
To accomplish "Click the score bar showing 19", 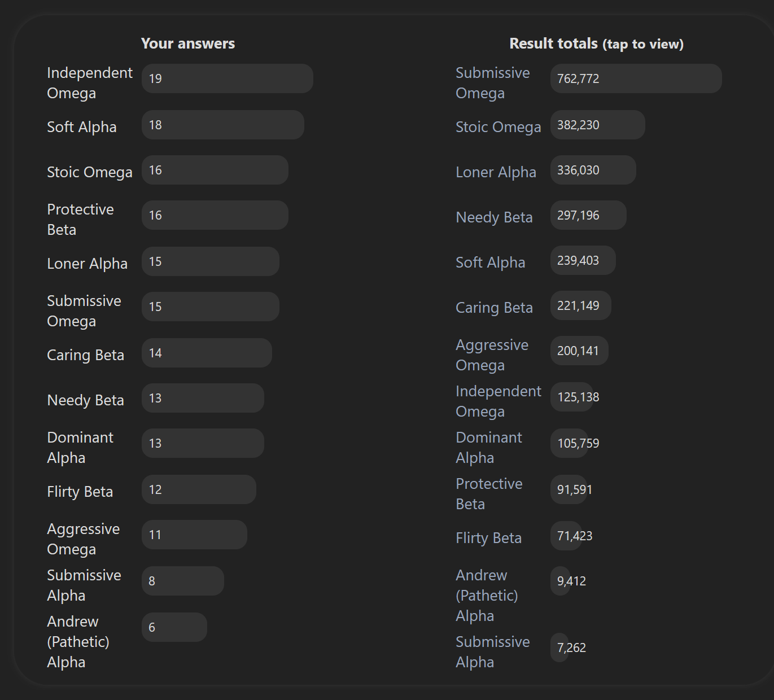I will tap(227, 78).
